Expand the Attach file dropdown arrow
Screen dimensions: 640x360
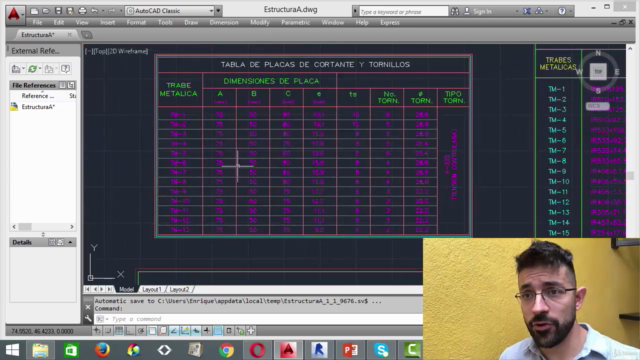pyautogui.click(x=23, y=69)
